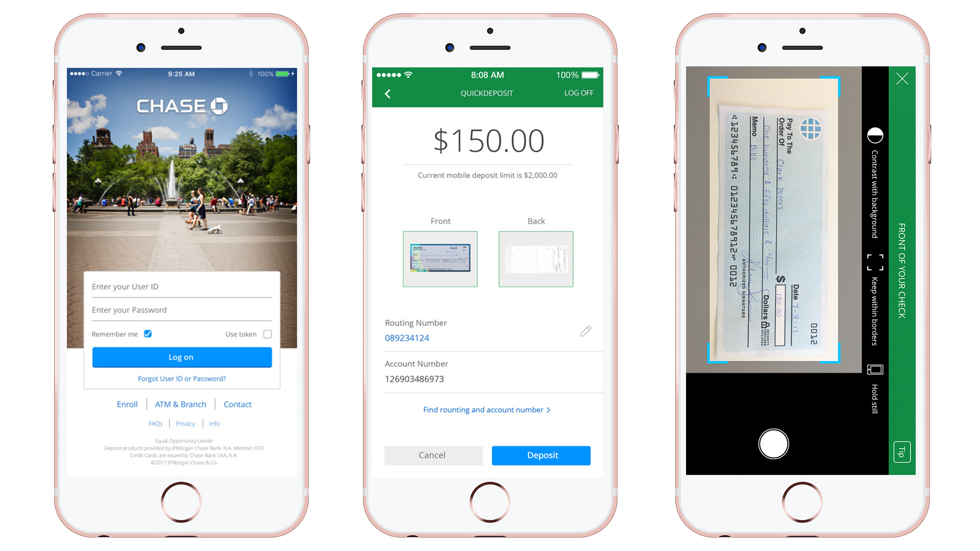Enable the front check capture border
This screenshot has height=551, width=980.
click(x=876, y=259)
